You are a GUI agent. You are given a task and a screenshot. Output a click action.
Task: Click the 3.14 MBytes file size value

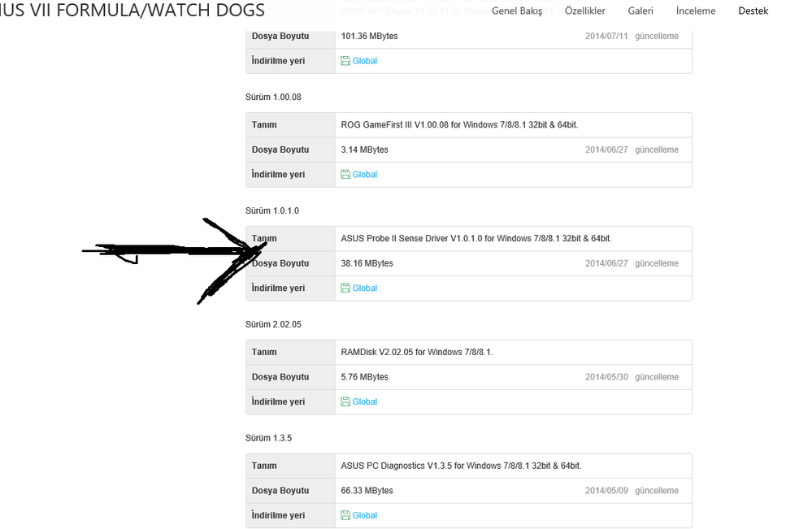pyautogui.click(x=365, y=150)
